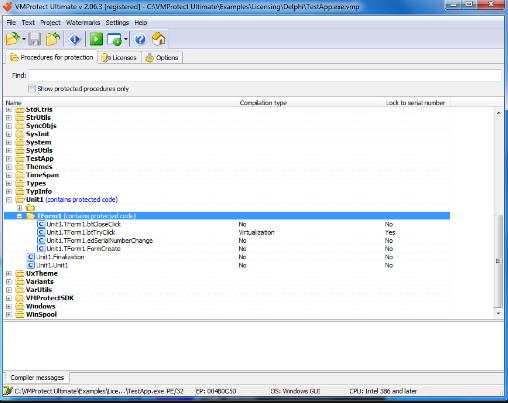
Task: Click the home page toolbar icon
Action: click(x=159, y=39)
